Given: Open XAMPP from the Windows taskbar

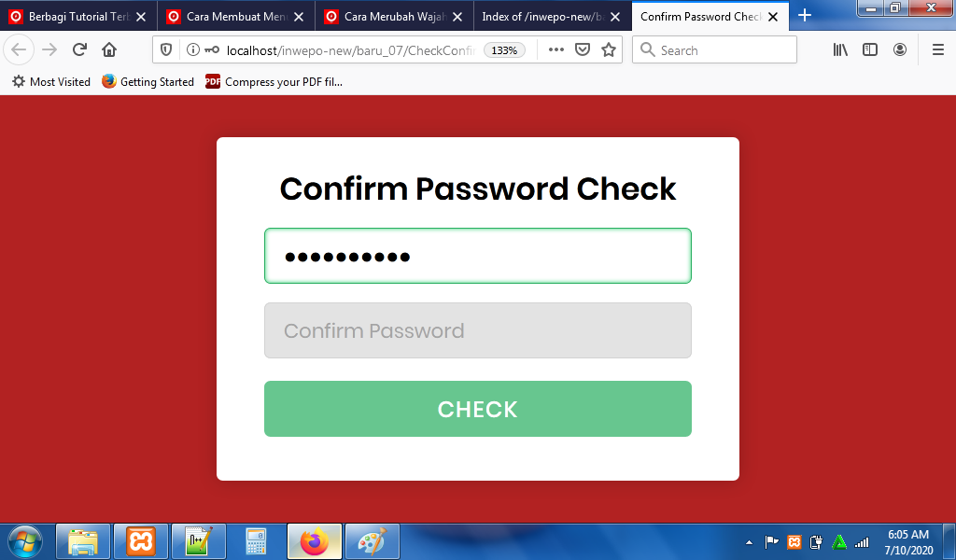Looking at the screenshot, I should point(141,541).
